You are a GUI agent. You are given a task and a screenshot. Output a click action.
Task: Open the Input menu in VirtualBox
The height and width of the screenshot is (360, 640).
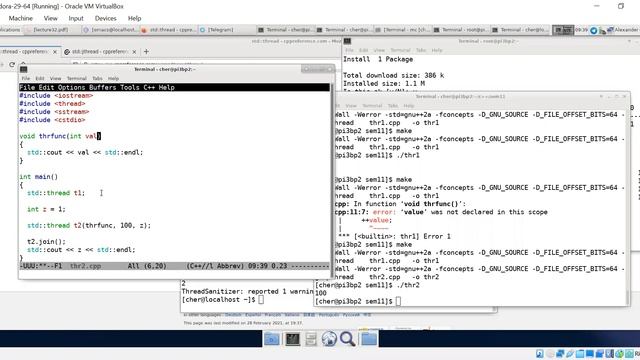[76, 18]
